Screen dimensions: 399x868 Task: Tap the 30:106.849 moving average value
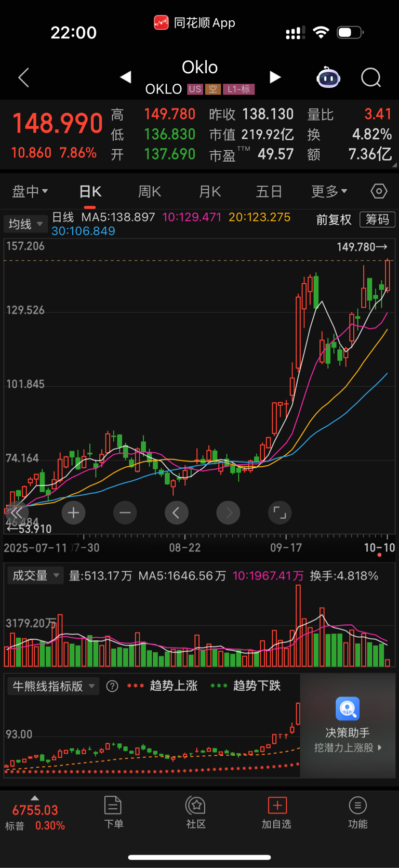83,231
